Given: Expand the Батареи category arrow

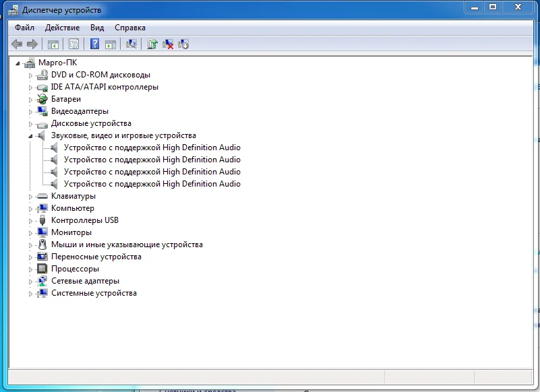Looking at the screenshot, I should [x=30, y=100].
